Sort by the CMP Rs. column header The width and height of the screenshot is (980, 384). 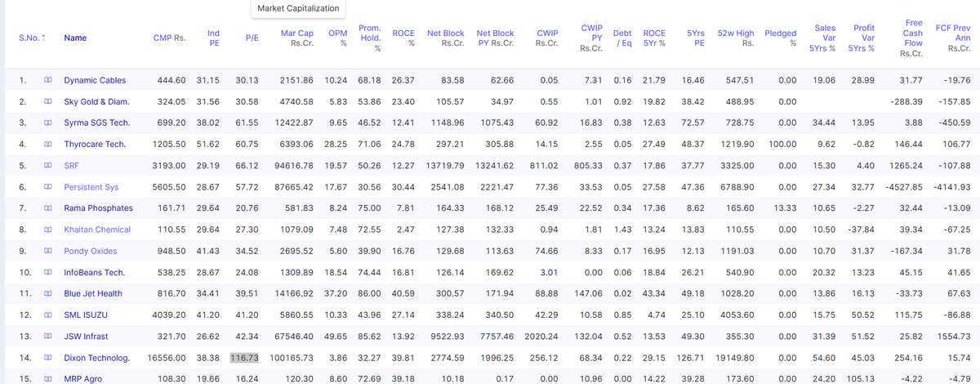(x=169, y=38)
